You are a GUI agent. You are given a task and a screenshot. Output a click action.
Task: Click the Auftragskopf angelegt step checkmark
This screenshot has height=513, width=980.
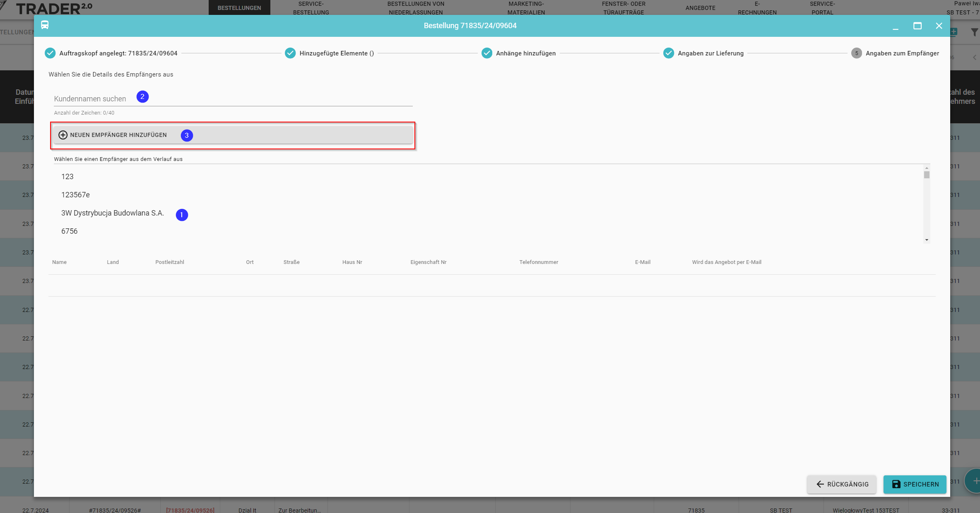tap(50, 53)
